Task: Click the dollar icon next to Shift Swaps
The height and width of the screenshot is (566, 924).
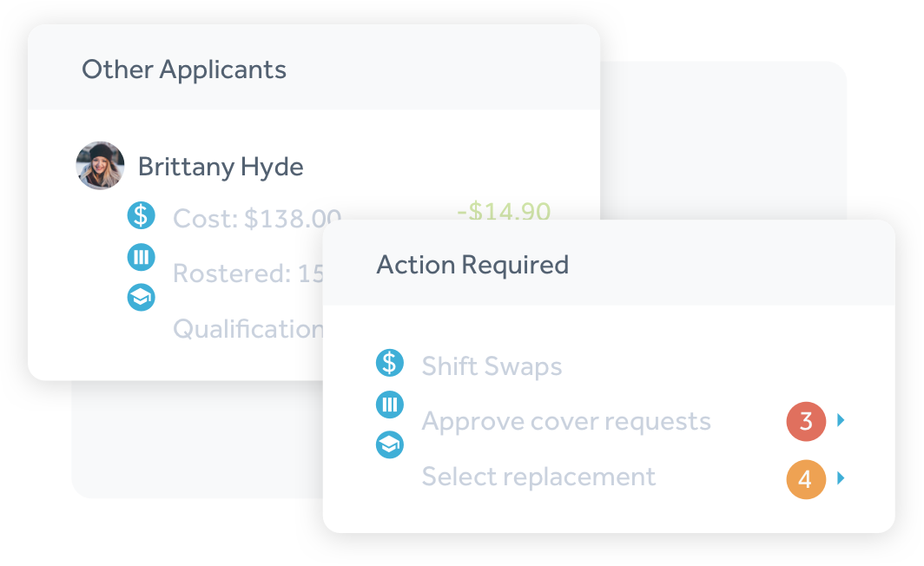Action: [390, 363]
